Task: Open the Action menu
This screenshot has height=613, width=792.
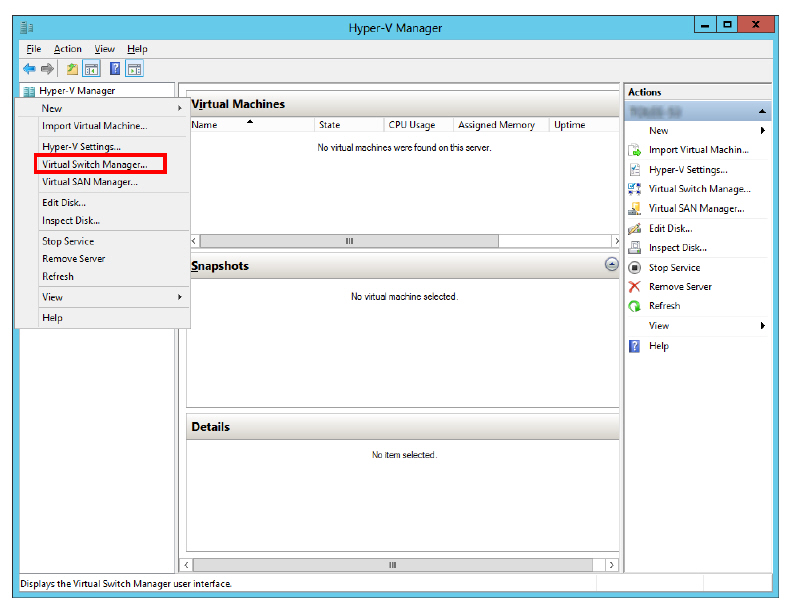Action: [x=68, y=49]
